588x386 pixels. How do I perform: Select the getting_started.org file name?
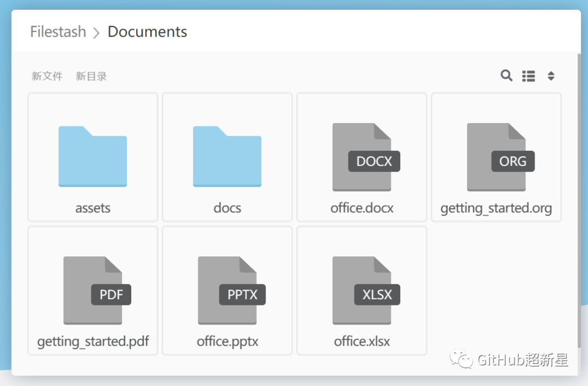pyautogui.click(x=496, y=208)
